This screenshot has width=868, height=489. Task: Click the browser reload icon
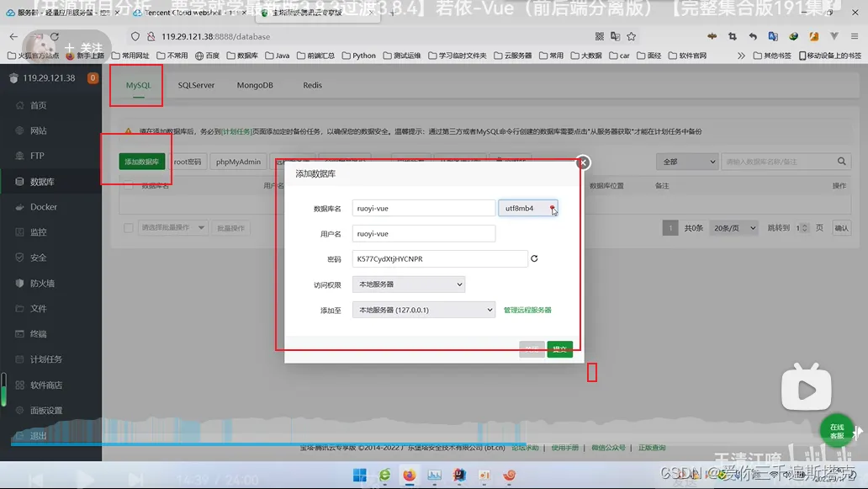pos(54,36)
